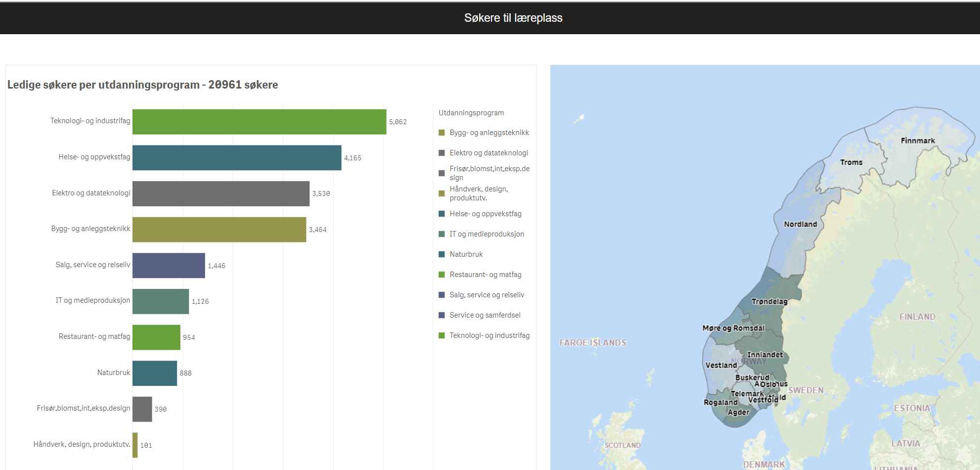
Task: Select Nordland region on the map
Action: click(801, 224)
